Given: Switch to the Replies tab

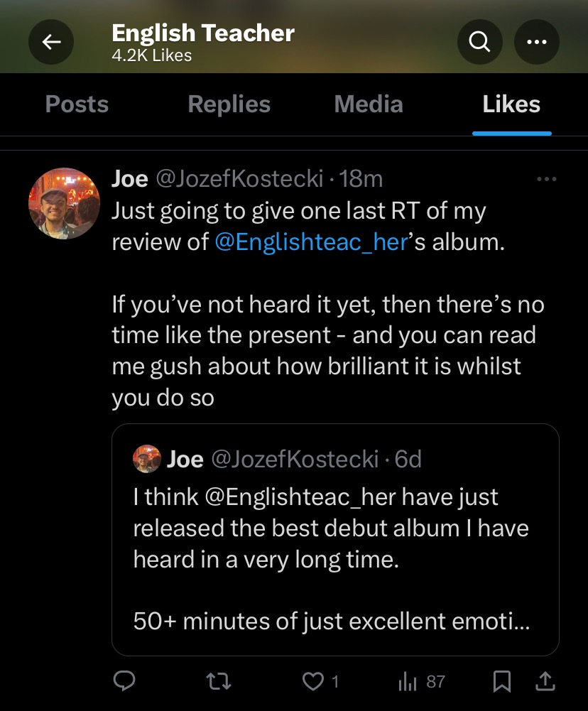Looking at the screenshot, I should 229,104.
